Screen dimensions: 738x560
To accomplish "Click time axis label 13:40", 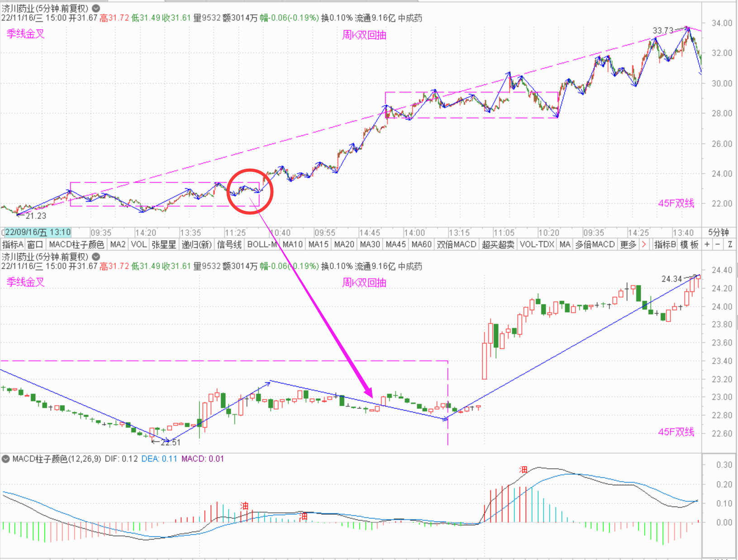I will coord(683,233).
